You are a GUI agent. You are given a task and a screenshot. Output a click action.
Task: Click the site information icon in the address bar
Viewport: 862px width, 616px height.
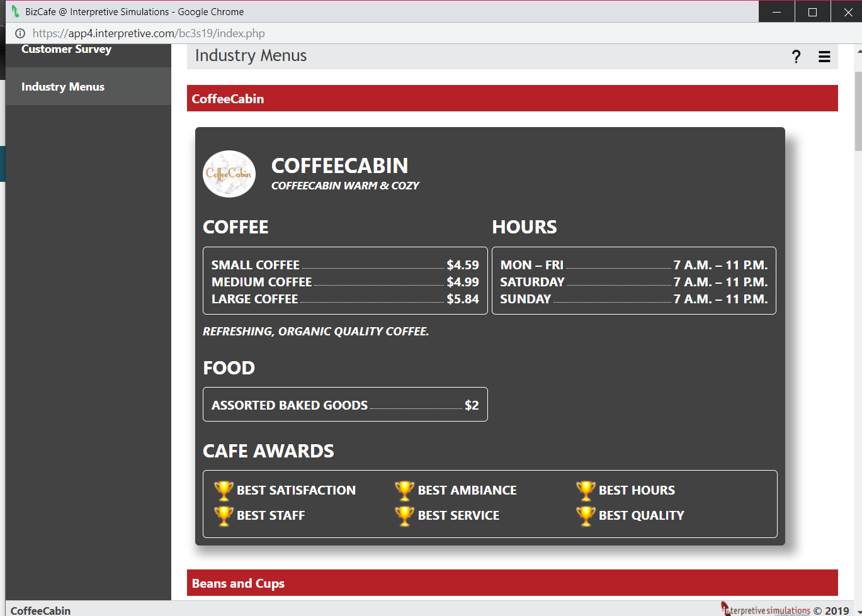pyautogui.click(x=20, y=33)
